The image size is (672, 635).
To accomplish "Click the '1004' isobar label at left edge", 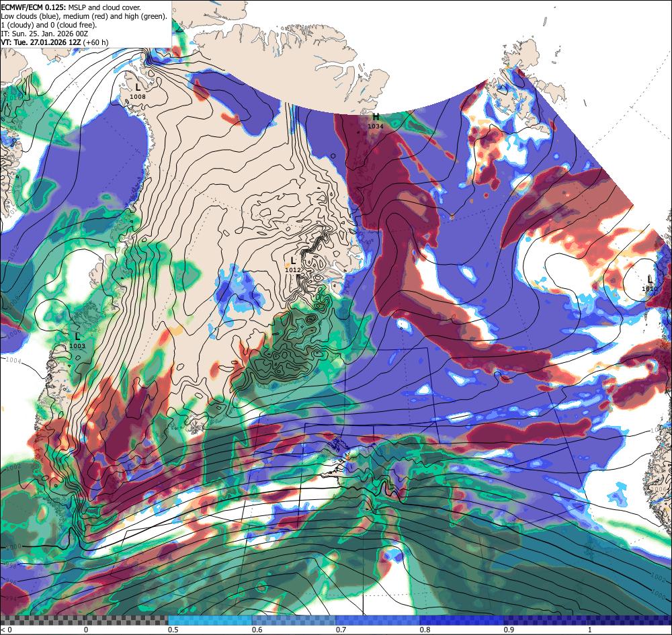I will click(x=13, y=360).
